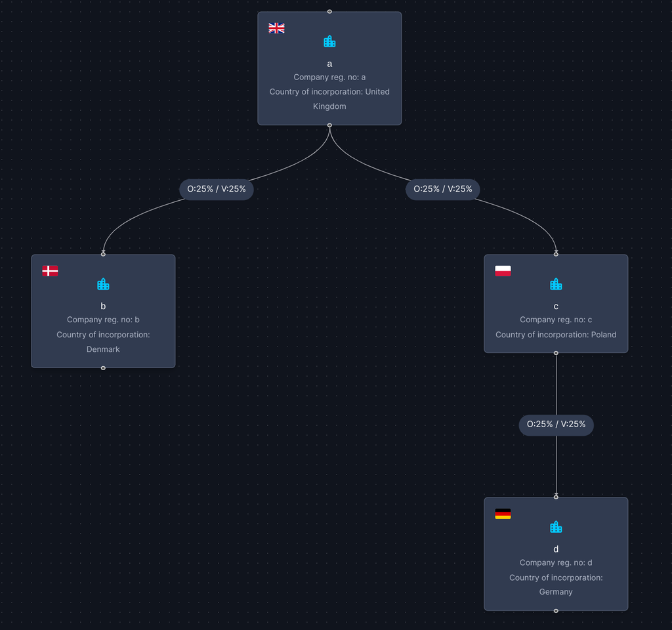Click the United Kingdom flag on node a
Viewport: 672px width, 630px height.
pos(276,28)
